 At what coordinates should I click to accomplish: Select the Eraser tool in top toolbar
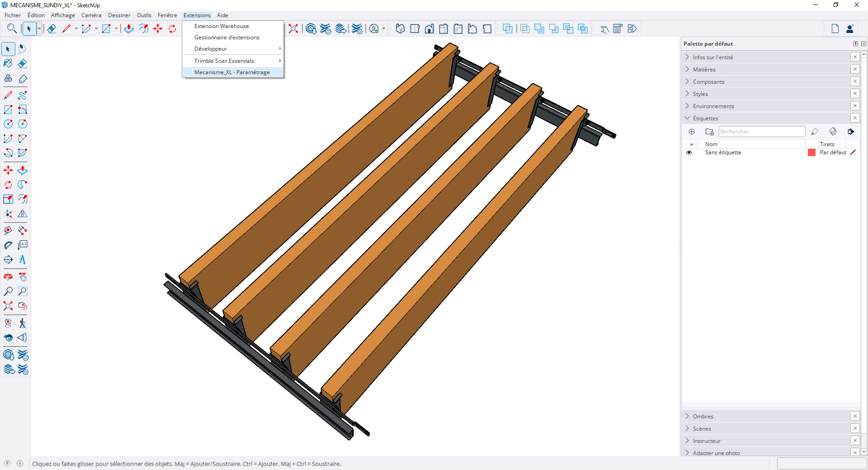pyautogui.click(x=52, y=29)
